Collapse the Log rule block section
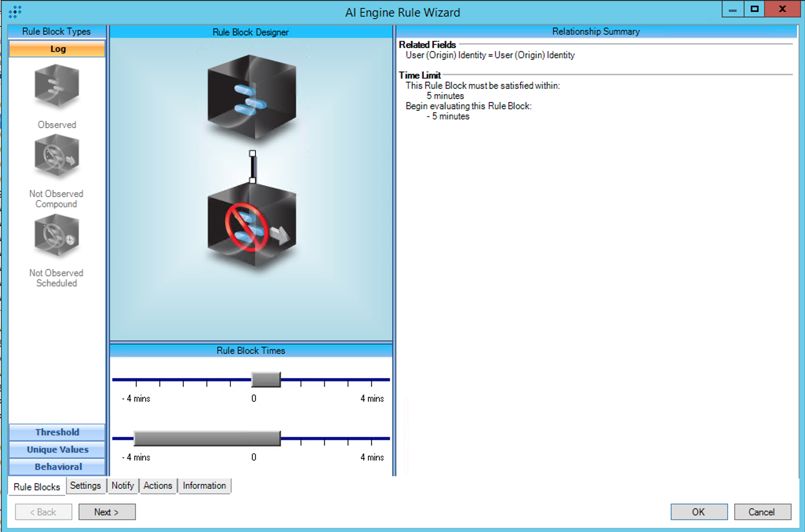The image size is (805, 532). pos(57,49)
